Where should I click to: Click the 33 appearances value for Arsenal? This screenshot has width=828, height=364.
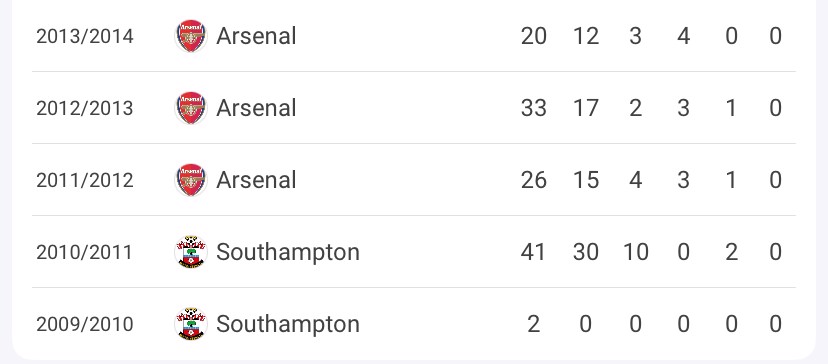(x=533, y=108)
